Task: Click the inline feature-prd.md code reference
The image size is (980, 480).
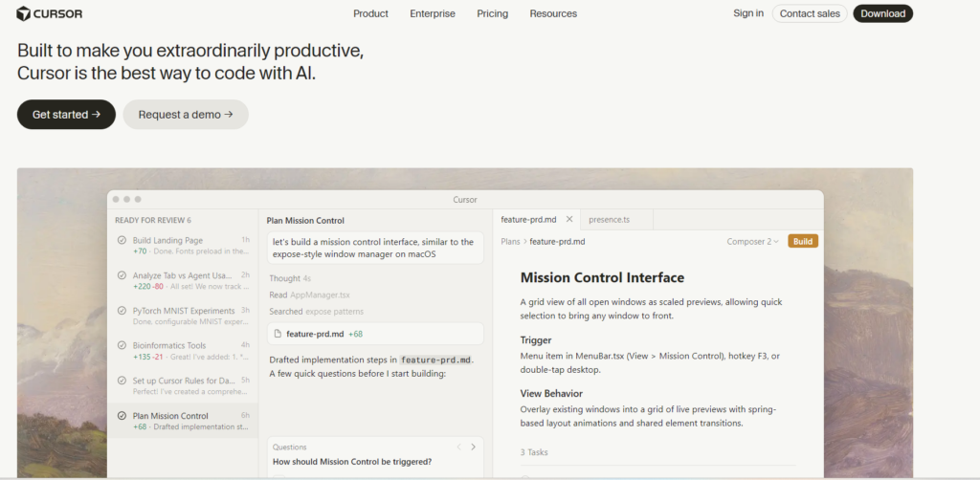Action: click(435, 360)
